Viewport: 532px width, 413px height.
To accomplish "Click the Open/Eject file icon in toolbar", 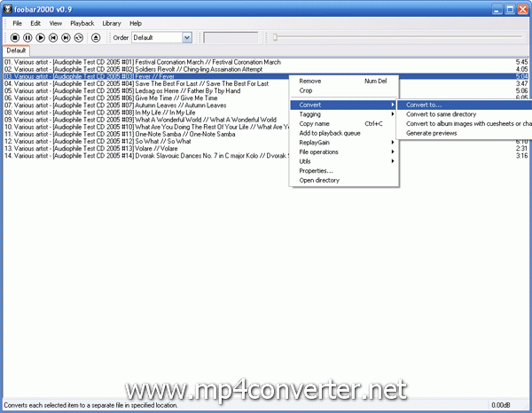I will [x=97, y=38].
